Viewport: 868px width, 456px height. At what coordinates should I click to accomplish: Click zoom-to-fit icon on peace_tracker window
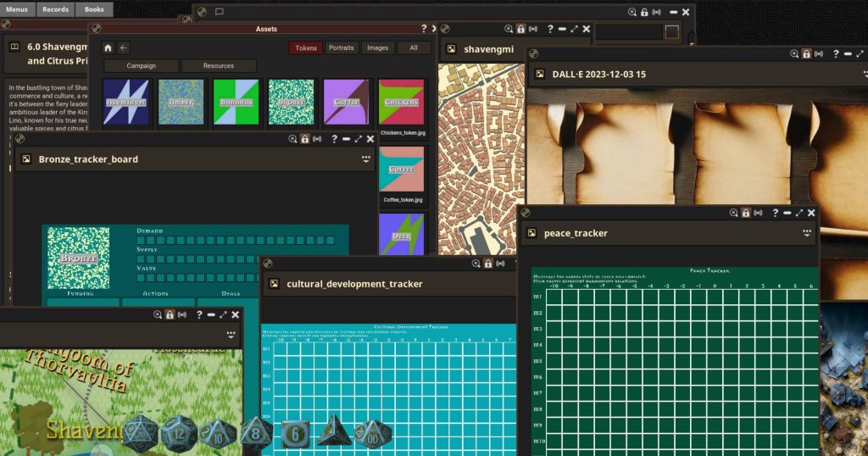coord(732,213)
